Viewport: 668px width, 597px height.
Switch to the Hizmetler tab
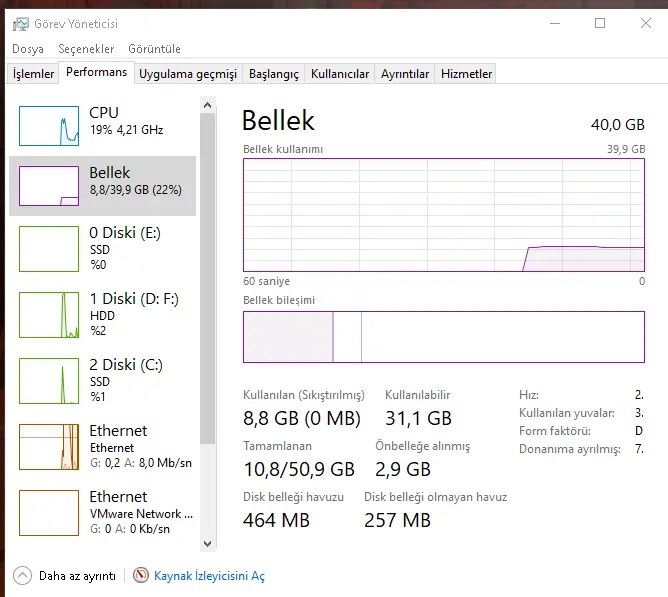coord(466,74)
